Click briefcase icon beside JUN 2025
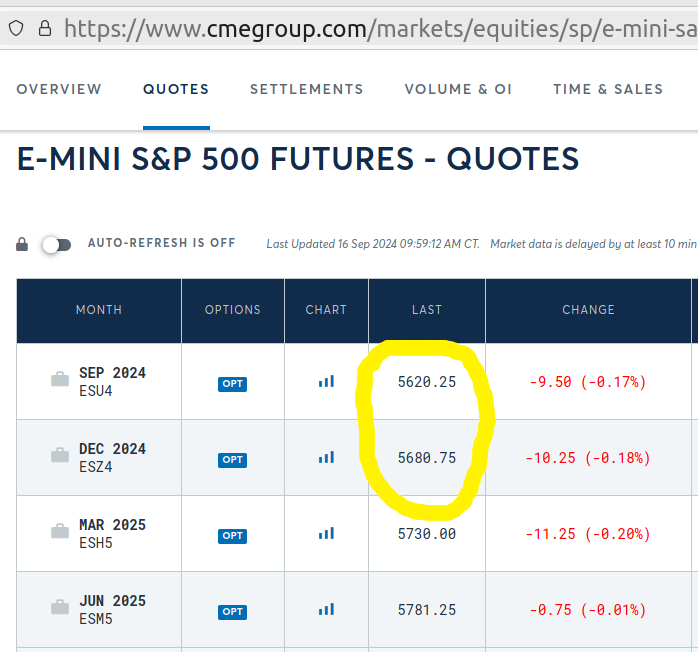Viewport: 698px width, 652px height. pyautogui.click(x=60, y=608)
